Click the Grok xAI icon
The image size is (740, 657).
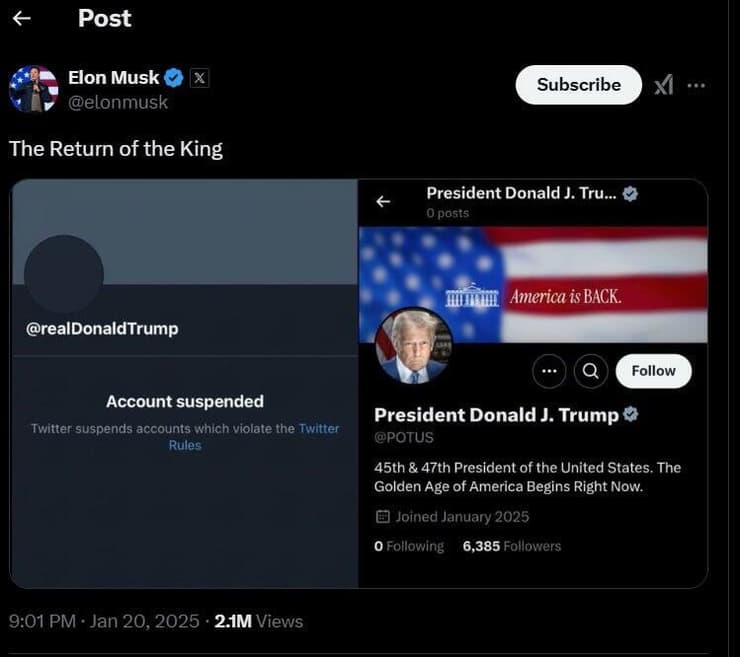coord(663,85)
